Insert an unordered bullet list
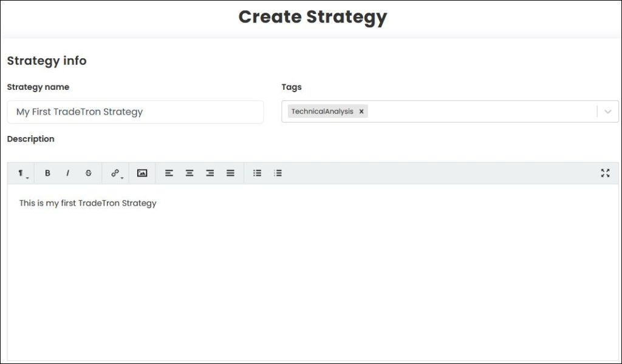622x364 pixels. point(258,174)
